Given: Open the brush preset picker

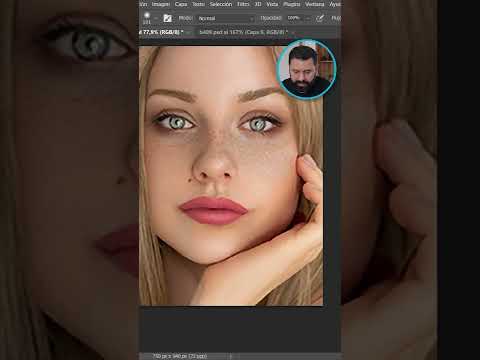Looking at the screenshot, I should click(147, 18).
